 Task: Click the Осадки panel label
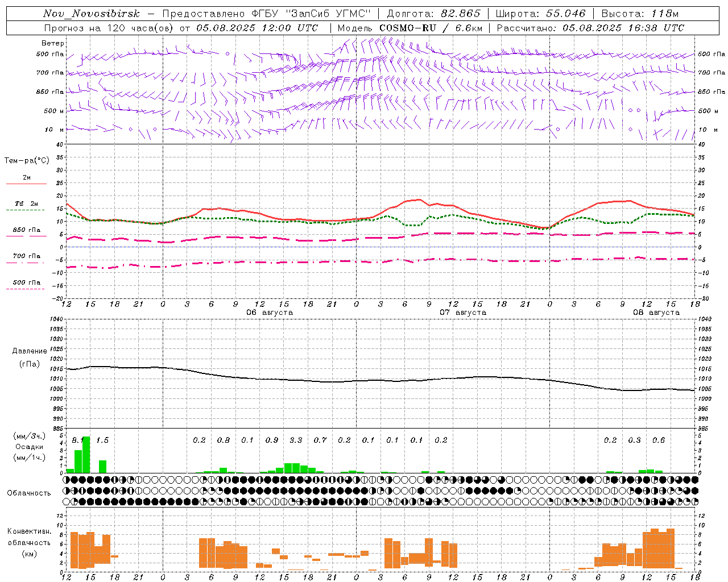tap(29, 447)
